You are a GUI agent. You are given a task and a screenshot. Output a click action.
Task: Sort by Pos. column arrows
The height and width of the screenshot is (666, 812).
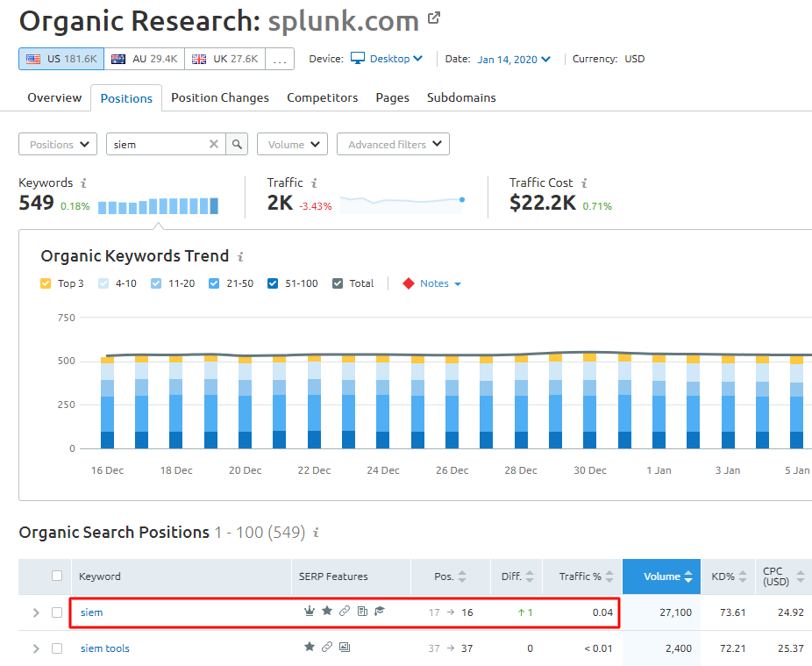click(x=462, y=576)
